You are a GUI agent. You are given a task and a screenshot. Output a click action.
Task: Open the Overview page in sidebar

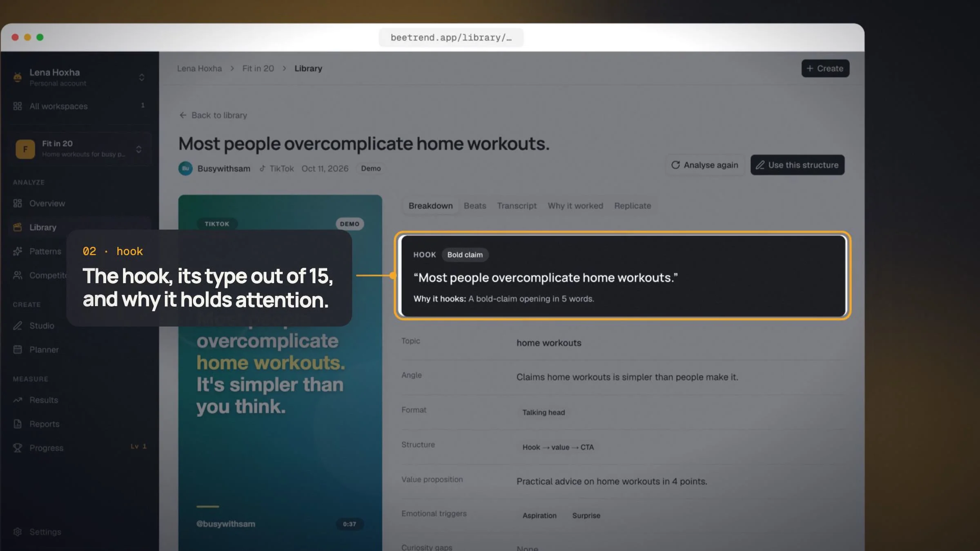80,203
